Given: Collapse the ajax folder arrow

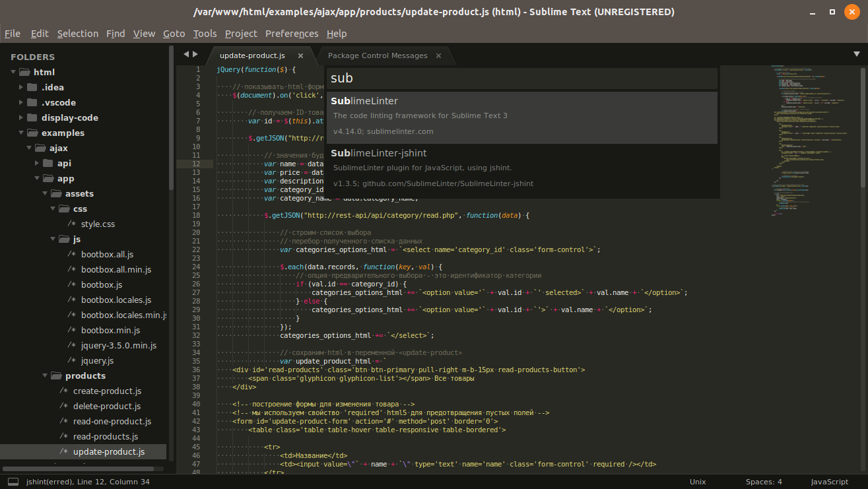Looking at the screenshot, I should [28, 148].
